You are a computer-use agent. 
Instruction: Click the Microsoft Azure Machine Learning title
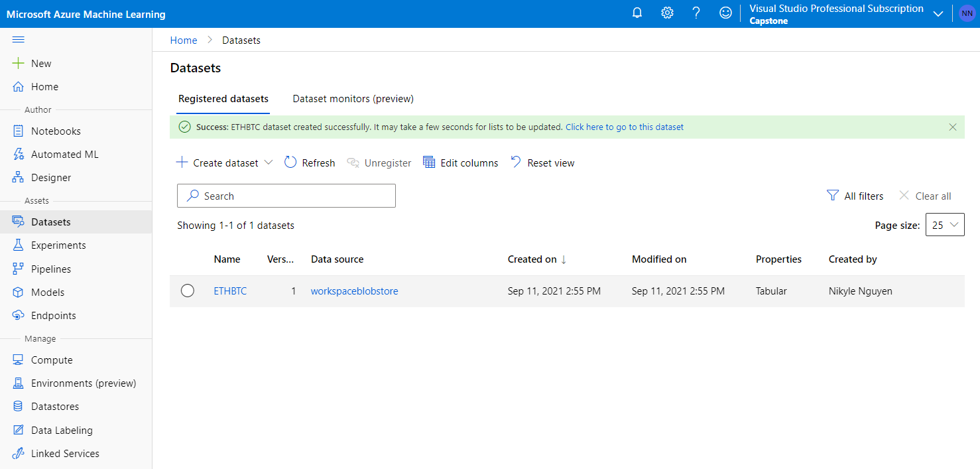pyautogui.click(x=86, y=14)
